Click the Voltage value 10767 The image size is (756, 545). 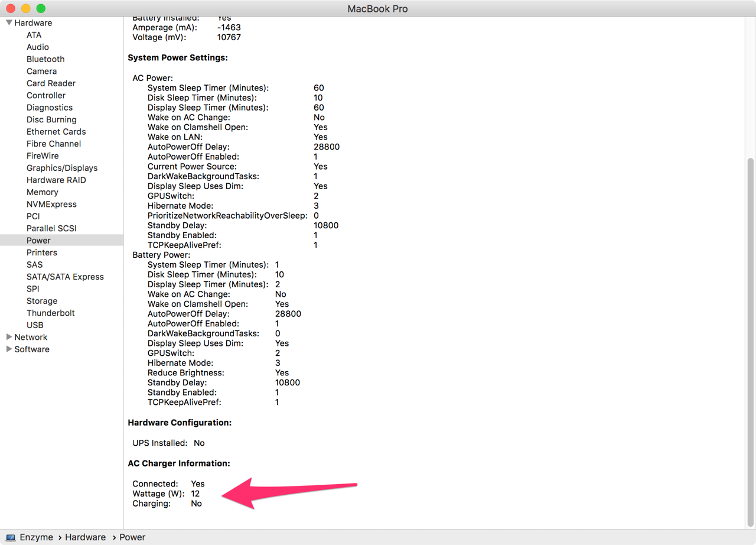click(229, 37)
